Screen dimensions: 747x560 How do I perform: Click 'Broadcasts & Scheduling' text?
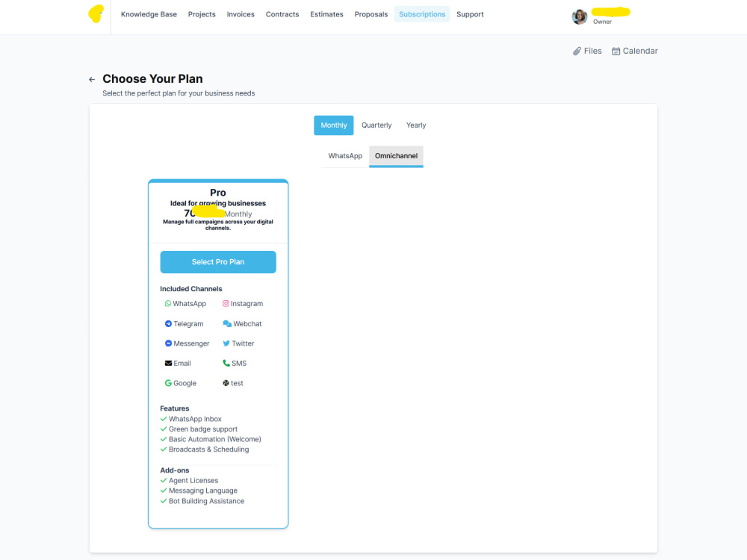click(208, 449)
